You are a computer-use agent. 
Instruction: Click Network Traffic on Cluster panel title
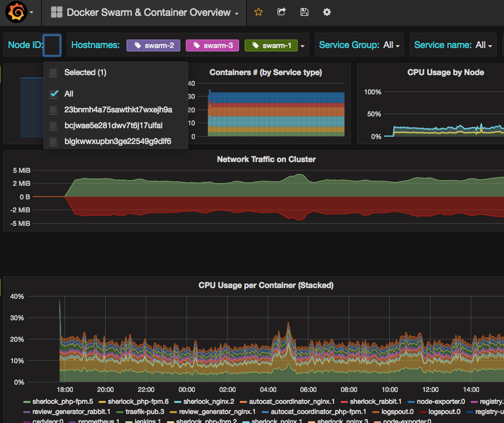click(266, 159)
